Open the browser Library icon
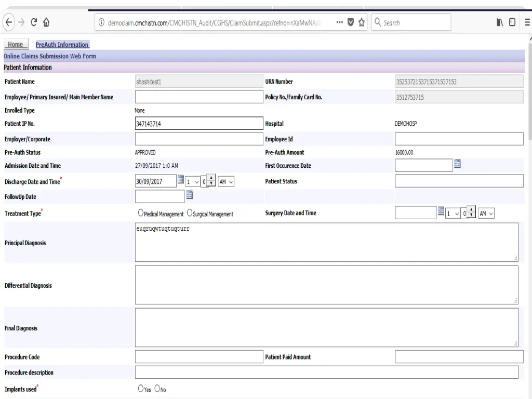 coord(499,22)
